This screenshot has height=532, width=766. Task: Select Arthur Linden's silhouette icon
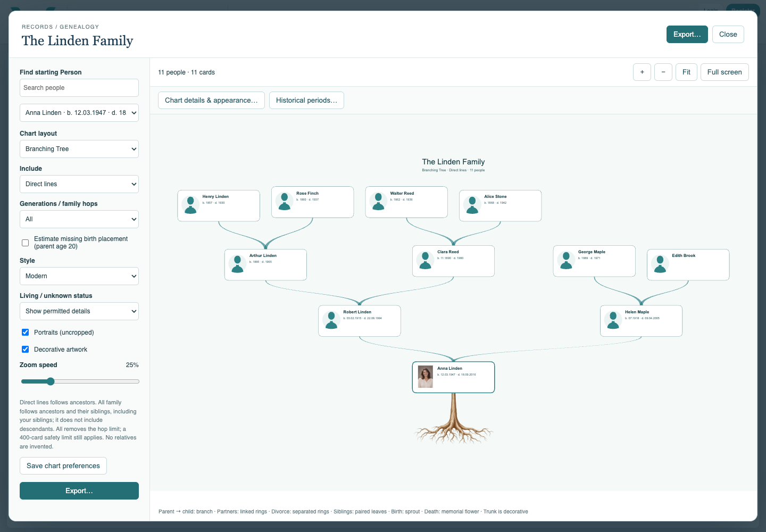pos(237,264)
